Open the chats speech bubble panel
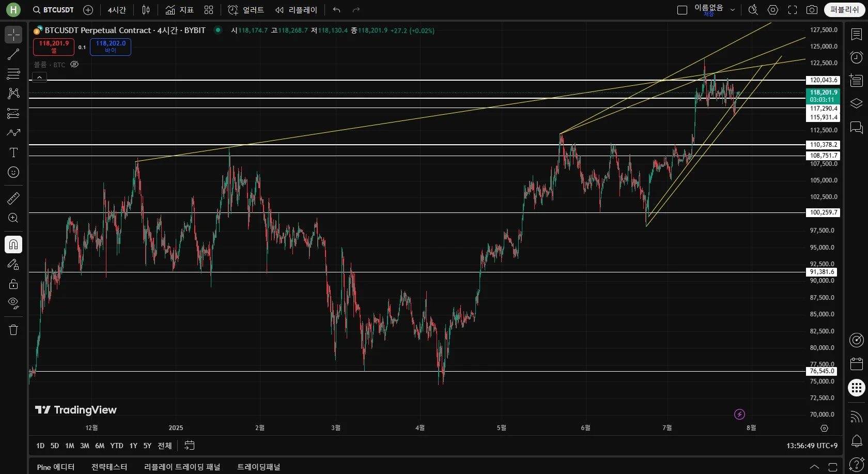The width and height of the screenshot is (868, 474). [x=857, y=127]
